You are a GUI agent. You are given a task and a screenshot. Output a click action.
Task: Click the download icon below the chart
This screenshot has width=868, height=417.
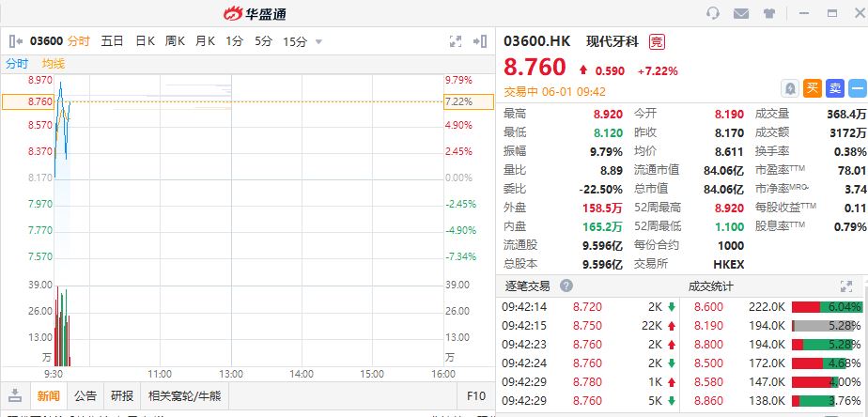click(14, 396)
